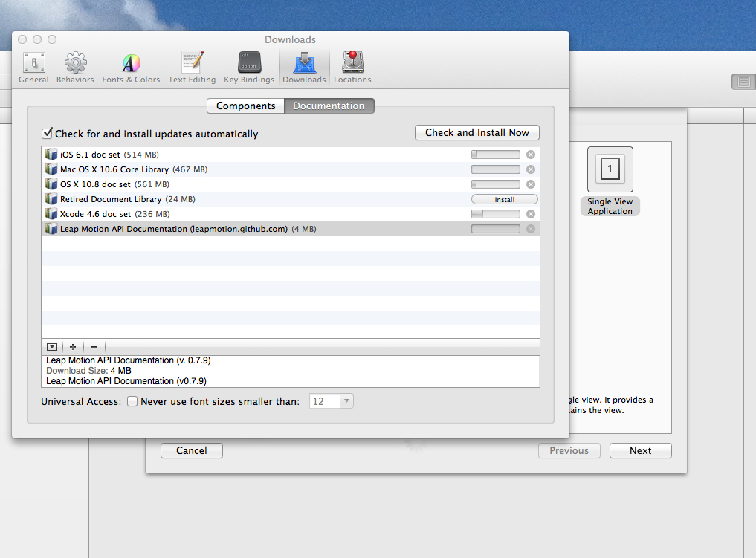Switch to the Components tab
Viewport: 756px width, 558px height.
tap(246, 106)
